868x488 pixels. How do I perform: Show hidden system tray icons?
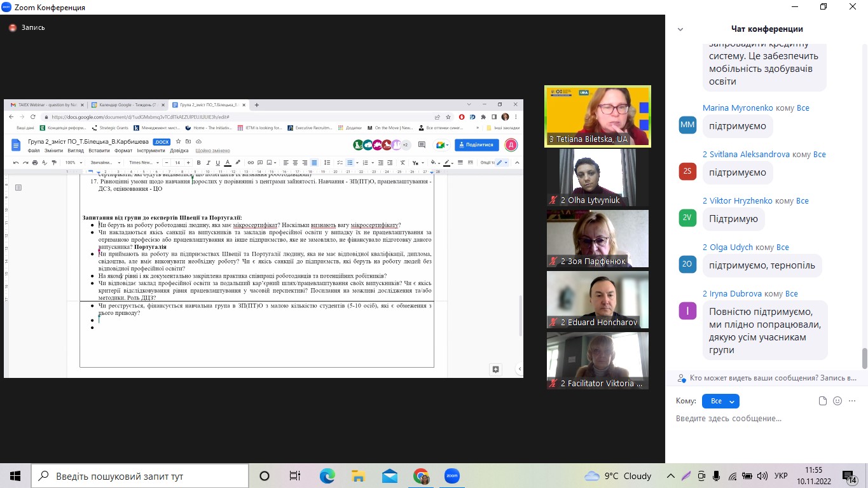click(x=671, y=476)
